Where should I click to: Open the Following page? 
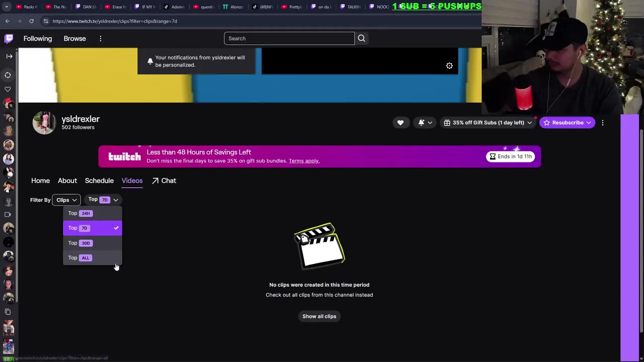tap(38, 39)
